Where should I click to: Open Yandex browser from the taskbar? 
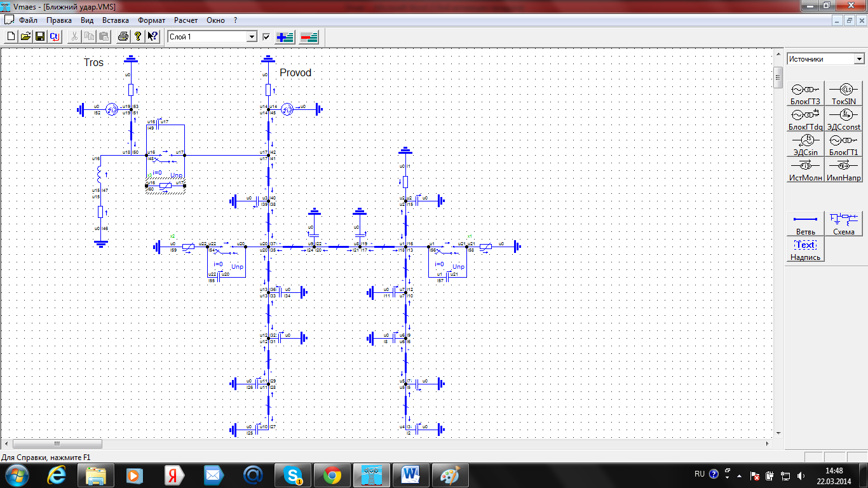click(x=175, y=475)
